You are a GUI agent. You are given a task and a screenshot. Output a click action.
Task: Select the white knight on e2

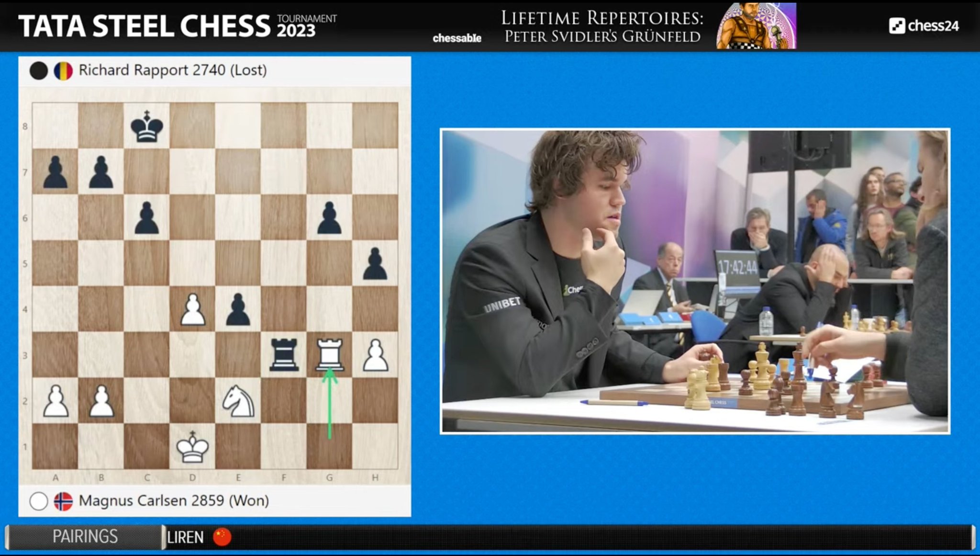[238, 401]
